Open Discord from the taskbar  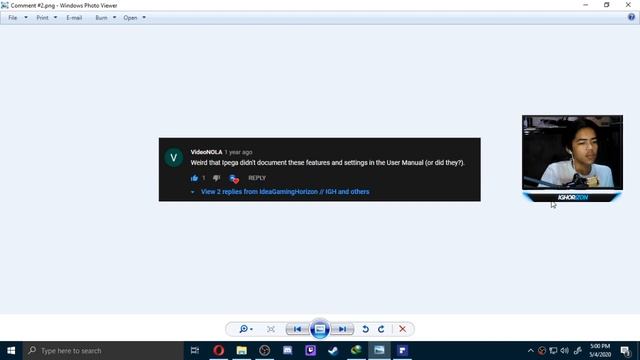[288, 351]
